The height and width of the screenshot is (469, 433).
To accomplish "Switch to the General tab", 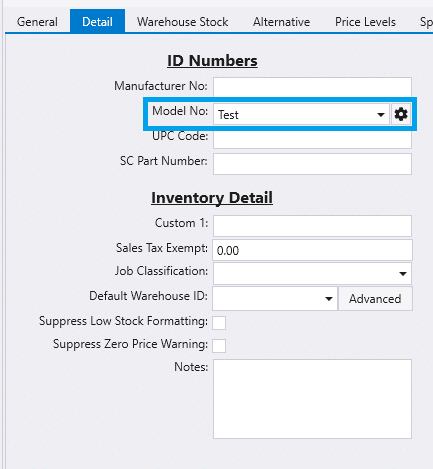I will 37,22.
